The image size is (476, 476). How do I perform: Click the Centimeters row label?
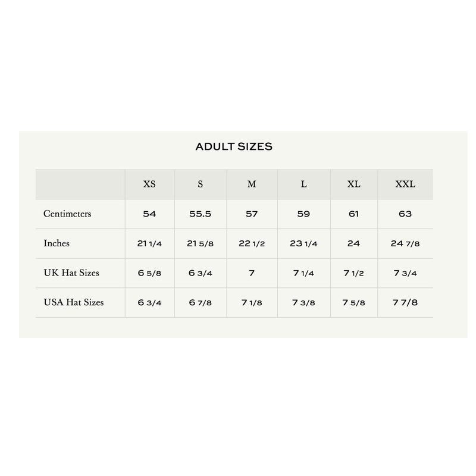[x=67, y=214]
